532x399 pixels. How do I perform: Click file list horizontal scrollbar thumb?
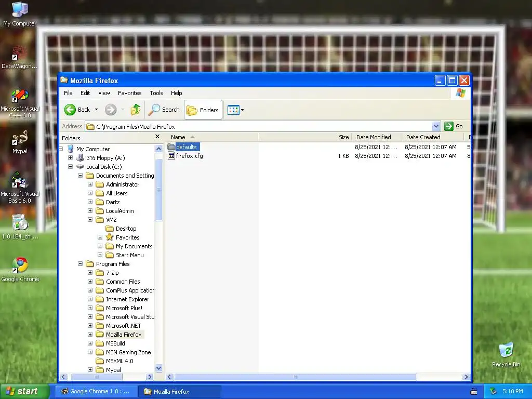pos(295,377)
